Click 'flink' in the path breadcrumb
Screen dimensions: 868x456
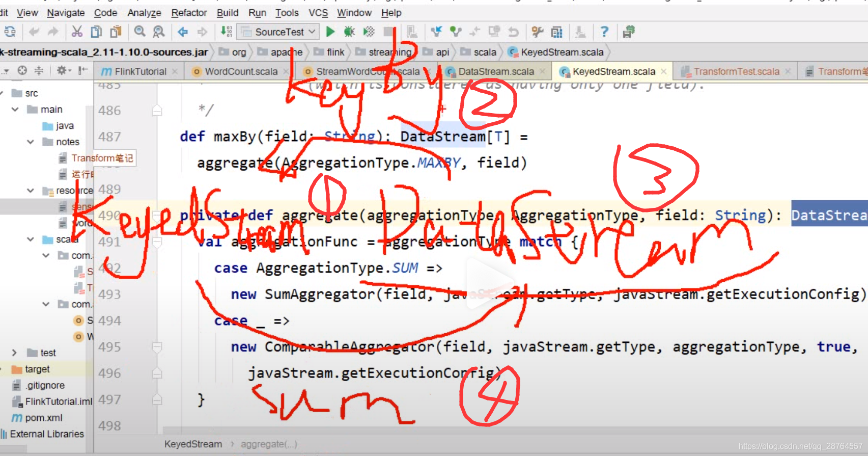[335, 52]
